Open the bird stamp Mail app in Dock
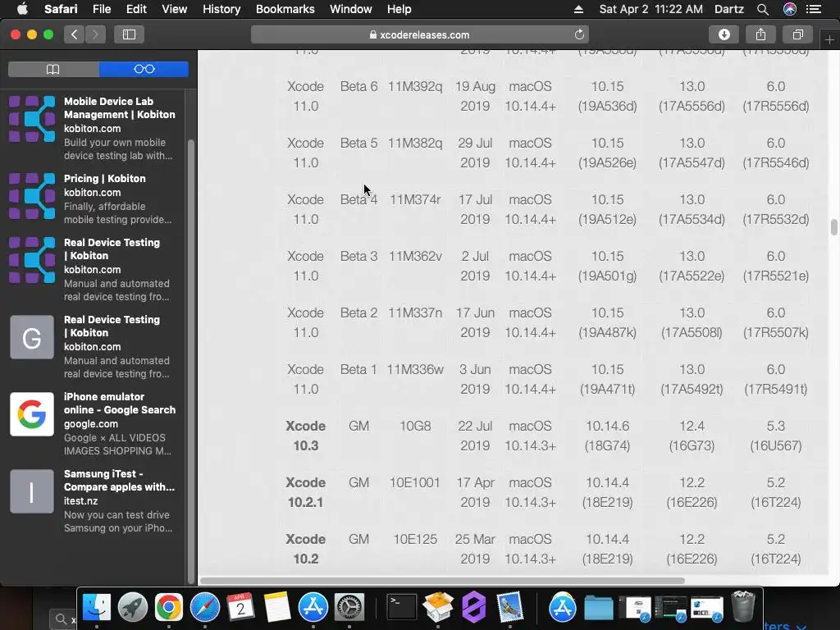Image resolution: width=840 pixels, height=630 pixels. [x=509, y=607]
